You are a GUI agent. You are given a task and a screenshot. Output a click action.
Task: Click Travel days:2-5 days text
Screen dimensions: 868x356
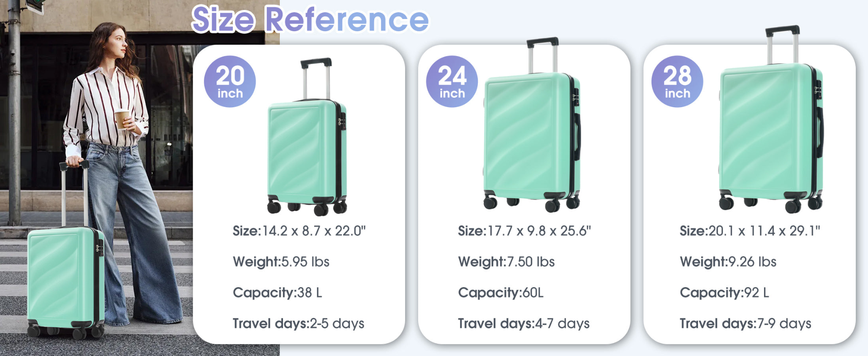point(298,323)
